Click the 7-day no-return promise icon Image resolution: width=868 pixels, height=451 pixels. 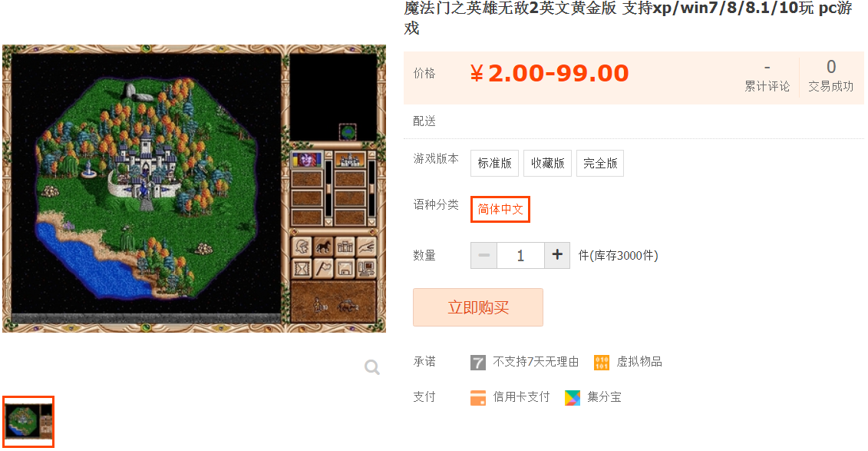click(x=477, y=363)
